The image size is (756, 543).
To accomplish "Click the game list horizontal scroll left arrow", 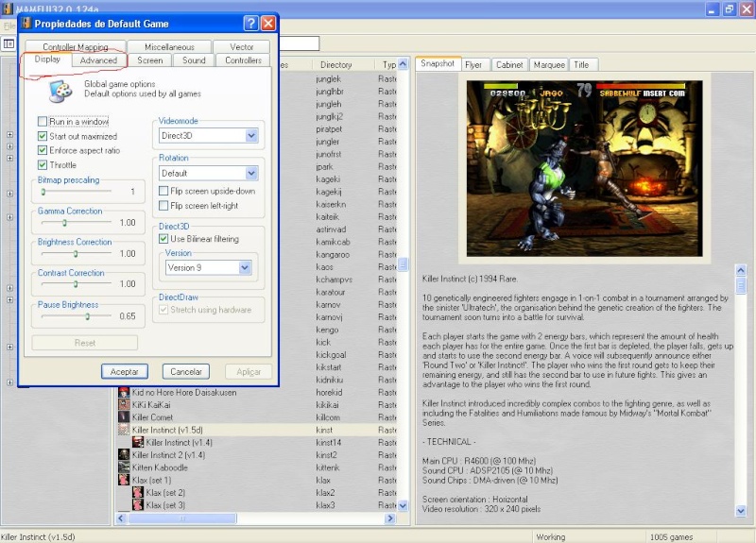I will [122, 518].
